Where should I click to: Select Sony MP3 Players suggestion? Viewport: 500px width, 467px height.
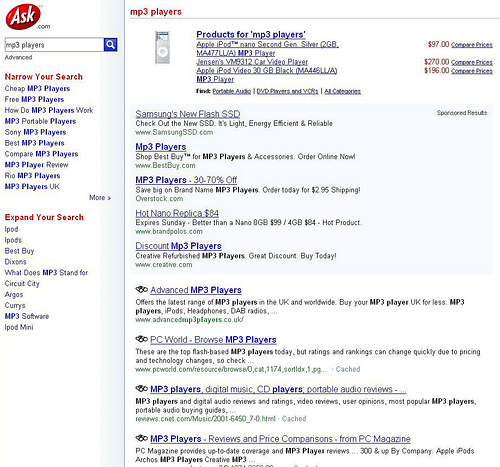35,132
